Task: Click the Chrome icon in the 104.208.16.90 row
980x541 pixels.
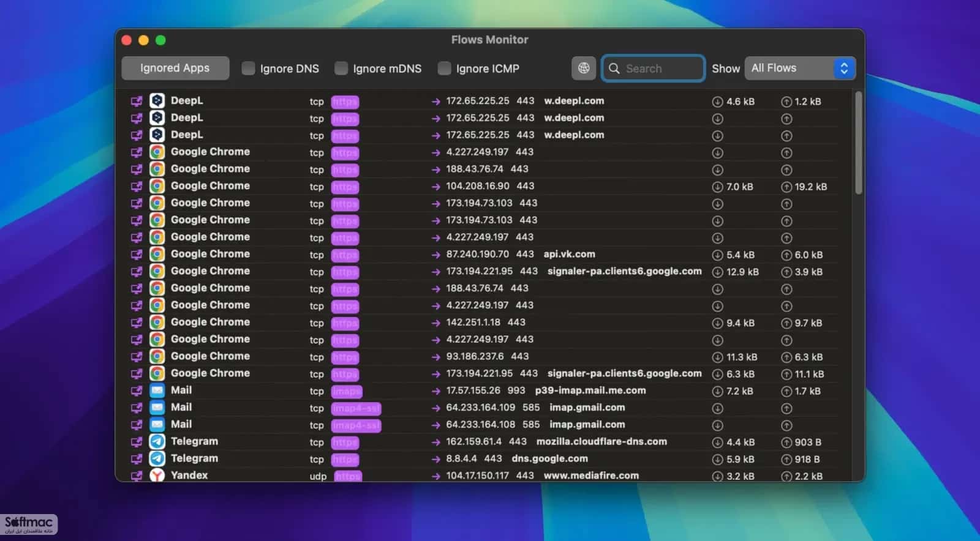Action: click(157, 186)
